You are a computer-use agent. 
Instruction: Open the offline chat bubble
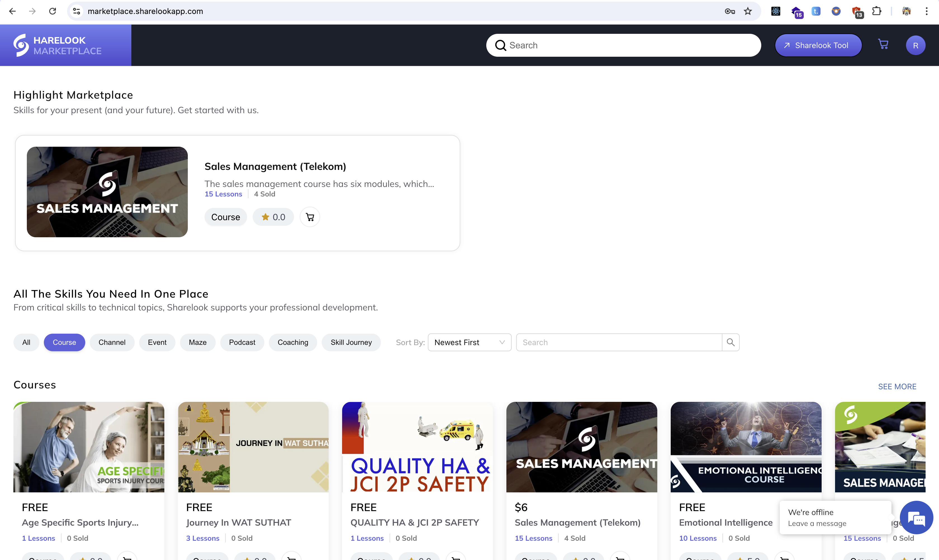coord(916,518)
